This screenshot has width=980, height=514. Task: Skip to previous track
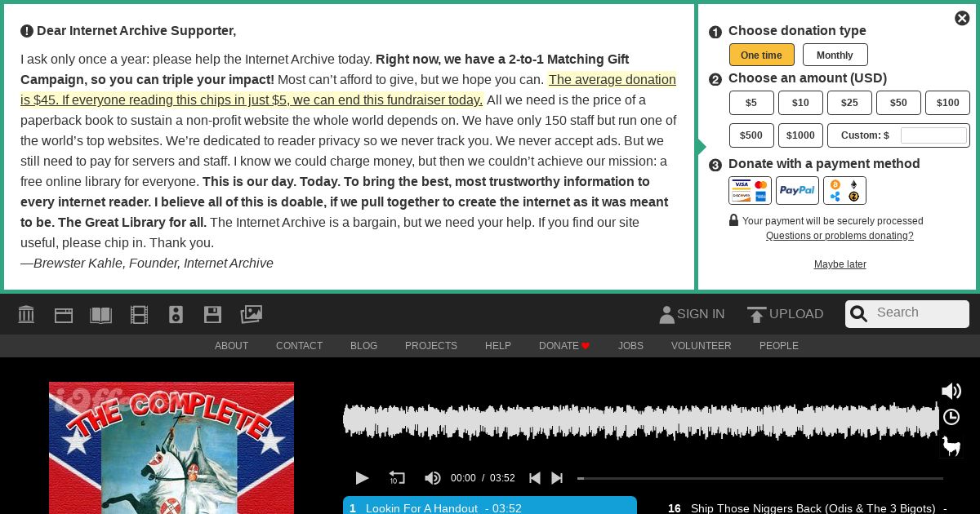click(x=535, y=478)
